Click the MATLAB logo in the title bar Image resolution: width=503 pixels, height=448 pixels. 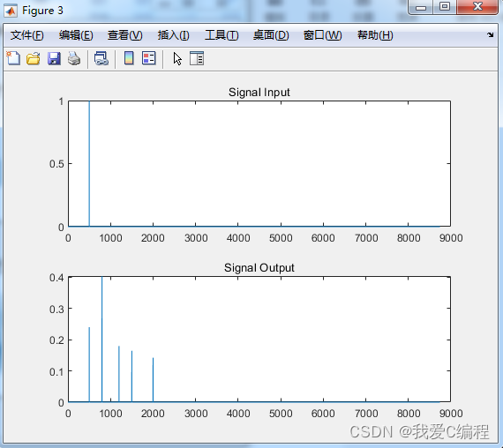point(11,11)
